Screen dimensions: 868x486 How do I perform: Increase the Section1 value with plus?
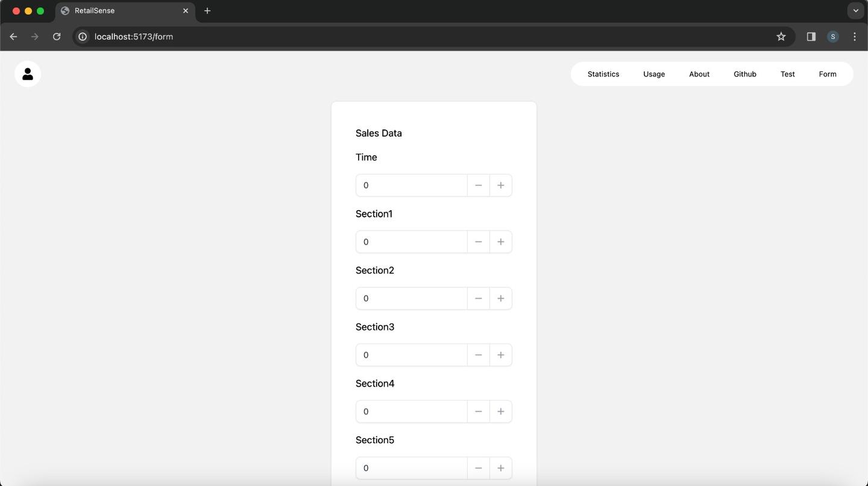[501, 242]
